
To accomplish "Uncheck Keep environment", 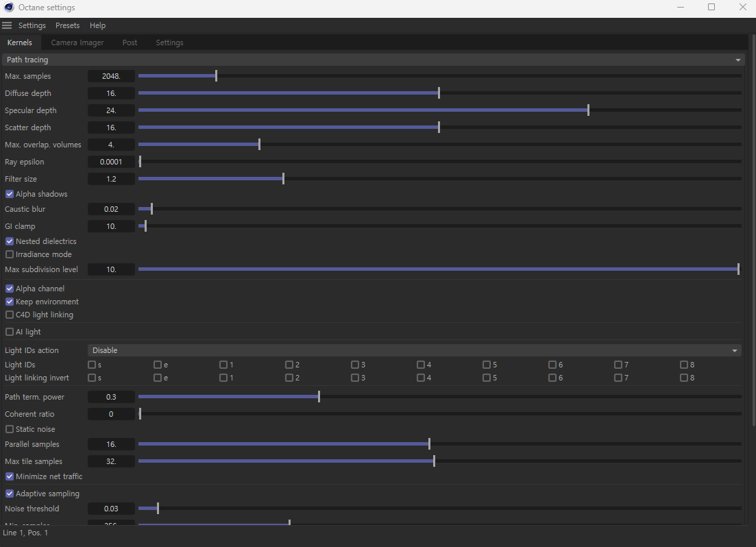I will pyautogui.click(x=10, y=302).
